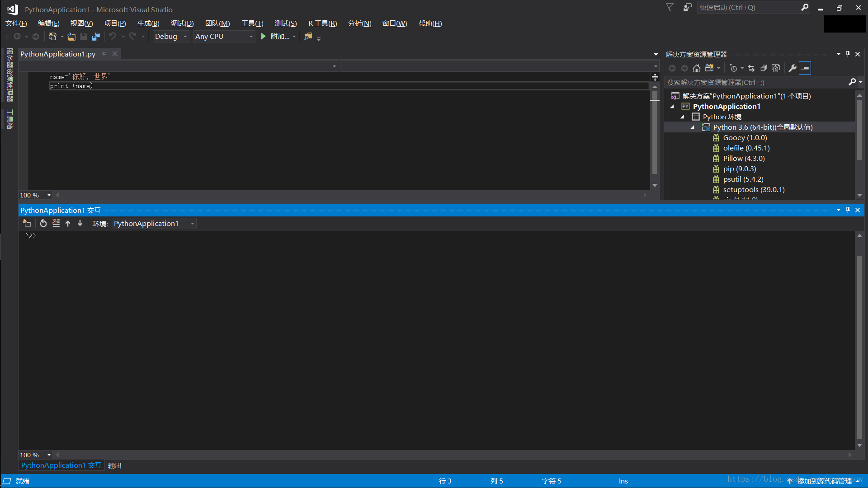Toggle the pin on Solution Explorer panel
868x488 pixels.
(848, 54)
